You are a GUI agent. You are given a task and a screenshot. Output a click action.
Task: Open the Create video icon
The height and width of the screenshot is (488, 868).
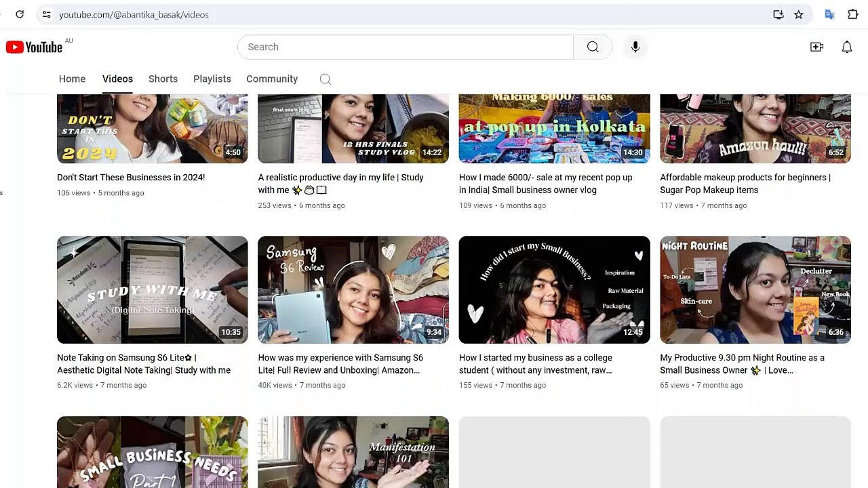[x=816, y=47]
